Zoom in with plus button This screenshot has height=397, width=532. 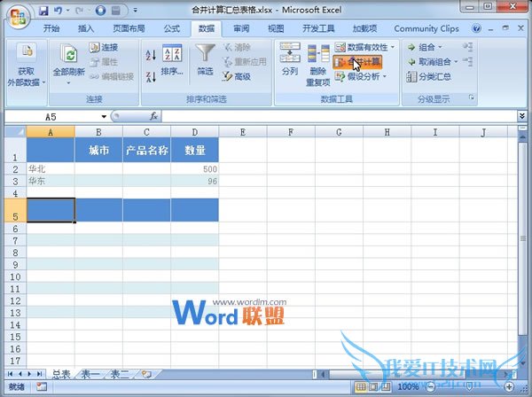pos(509,386)
